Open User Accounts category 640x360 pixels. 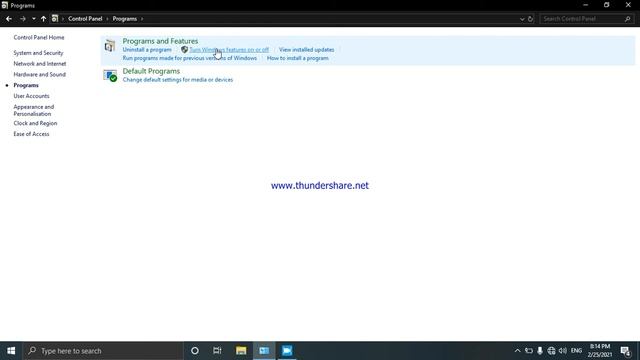tap(31, 96)
